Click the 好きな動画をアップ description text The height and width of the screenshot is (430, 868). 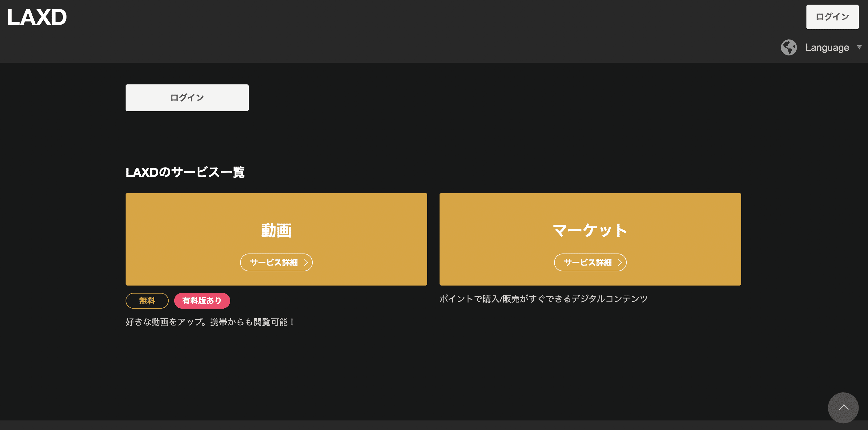pyautogui.click(x=210, y=322)
